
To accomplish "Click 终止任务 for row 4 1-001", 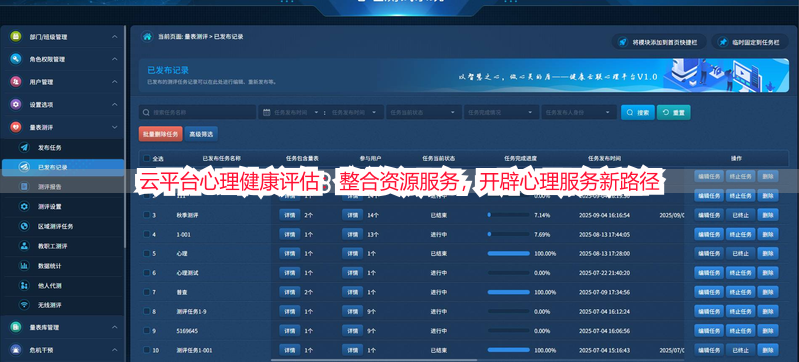I will pyautogui.click(x=740, y=235).
